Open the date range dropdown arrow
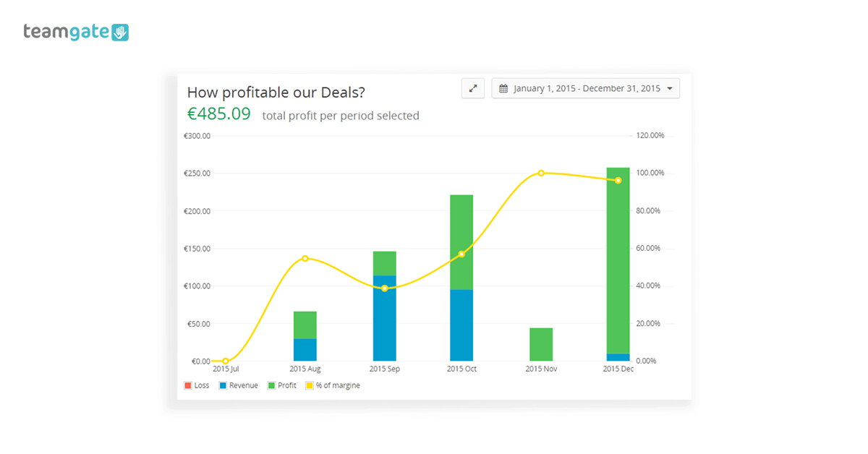 click(x=670, y=89)
